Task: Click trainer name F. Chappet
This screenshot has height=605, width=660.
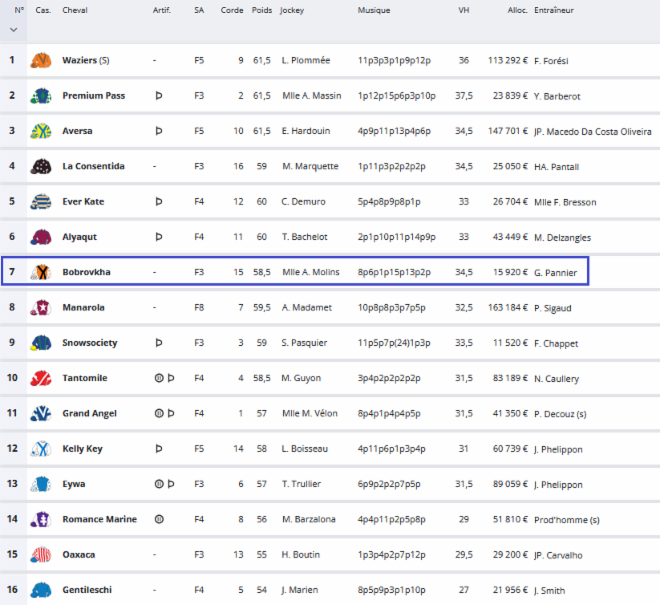Action: pyautogui.click(x=557, y=343)
